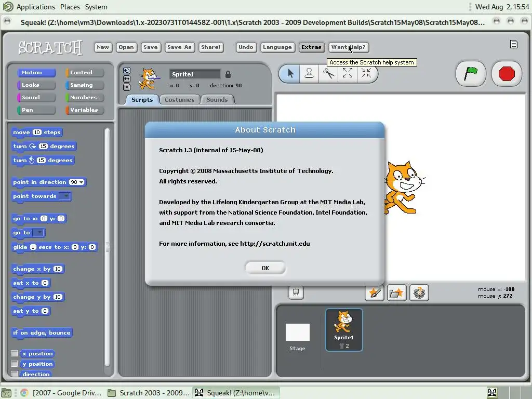Click choose sprite from file icon
Screen dimensions: 532x399
(396, 292)
